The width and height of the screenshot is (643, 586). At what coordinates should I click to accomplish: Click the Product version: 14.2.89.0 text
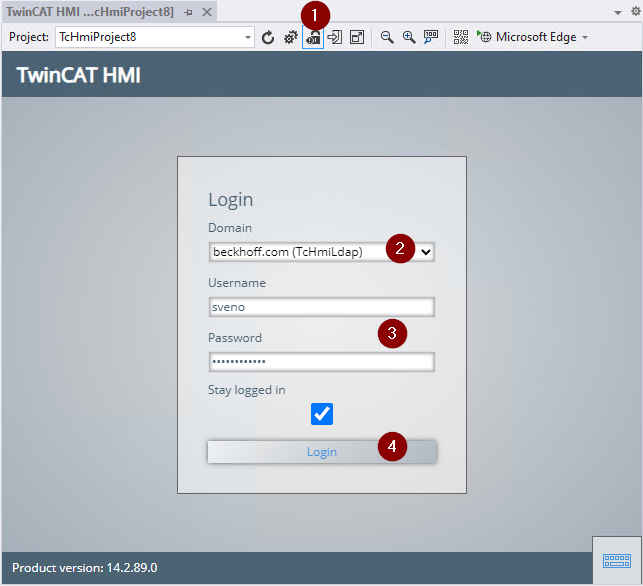click(85, 568)
